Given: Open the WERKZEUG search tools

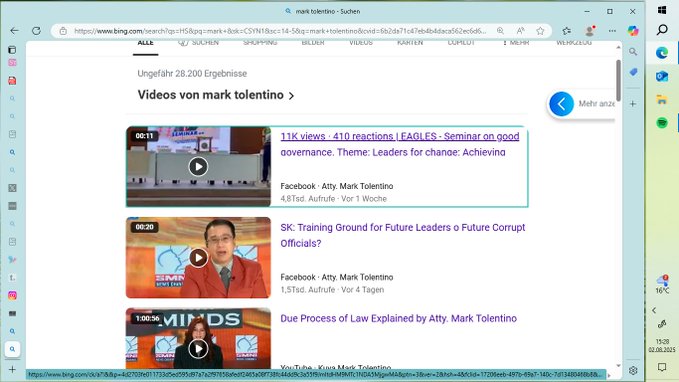Looking at the screenshot, I should 574,42.
